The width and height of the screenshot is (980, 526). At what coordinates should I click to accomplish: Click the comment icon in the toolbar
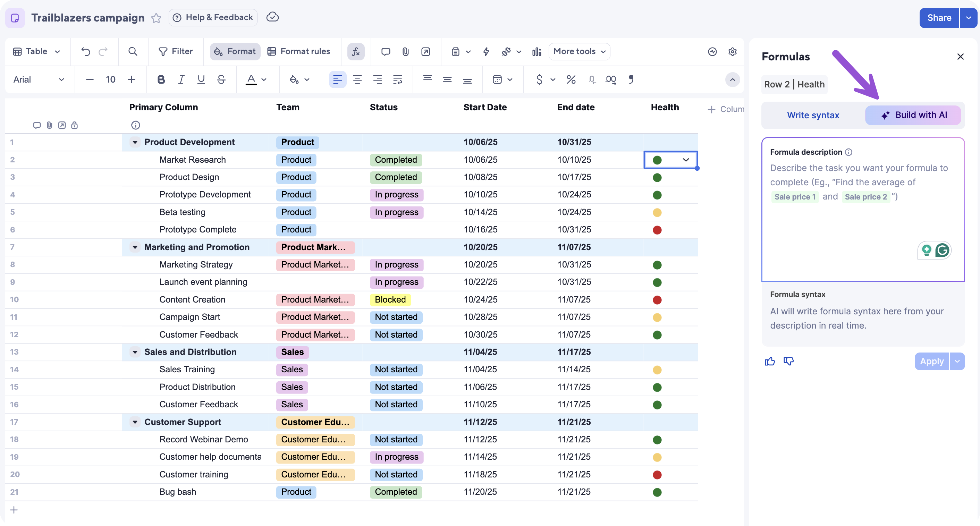click(x=386, y=51)
